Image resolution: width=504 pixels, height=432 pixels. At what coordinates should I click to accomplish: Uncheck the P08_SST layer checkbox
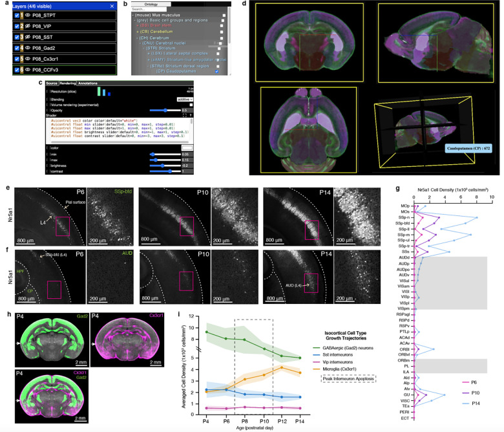click(x=17, y=37)
